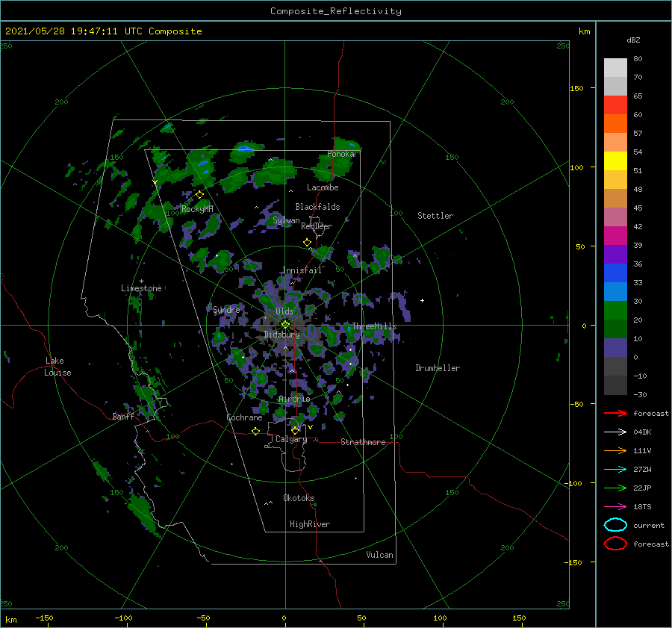The height and width of the screenshot is (628, 672).
Task: Click the Drumheller city label
Action: tap(438, 368)
